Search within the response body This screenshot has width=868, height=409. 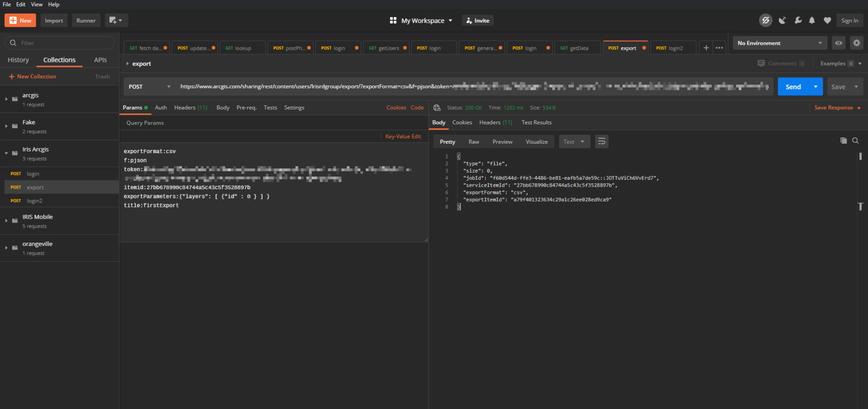point(855,141)
